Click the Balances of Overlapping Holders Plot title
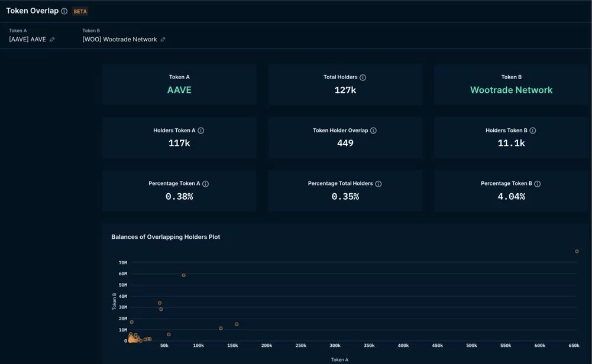The image size is (592, 364). (x=166, y=237)
